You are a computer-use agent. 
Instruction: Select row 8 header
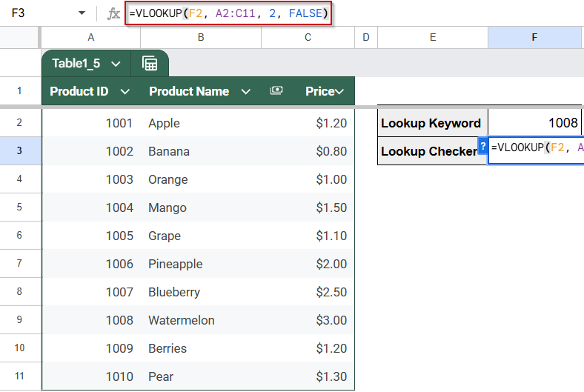19,291
